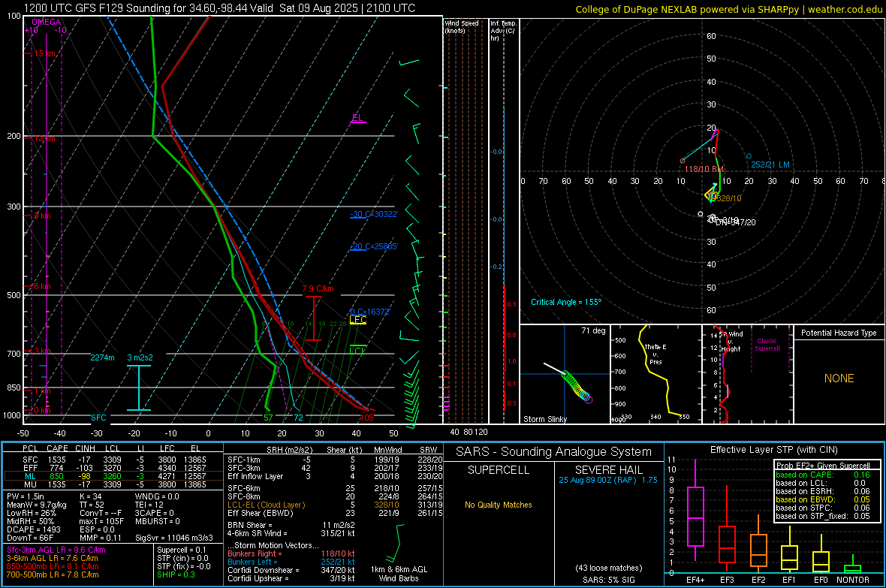The image size is (886, 588).
Task: Click the 25 Aug 89 00Z (RAP) hail match
Action: click(x=608, y=480)
